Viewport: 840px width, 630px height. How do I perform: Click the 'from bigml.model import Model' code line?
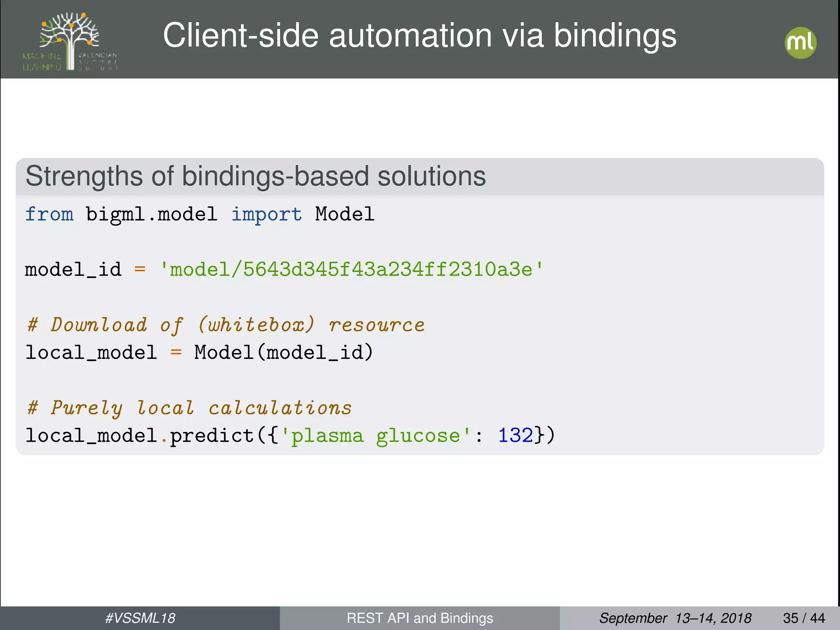pos(200,215)
